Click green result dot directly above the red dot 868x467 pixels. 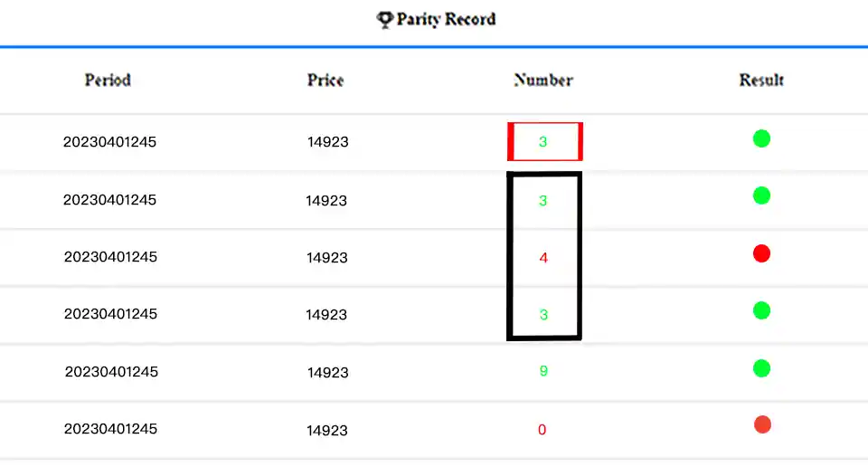(x=761, y=195)
